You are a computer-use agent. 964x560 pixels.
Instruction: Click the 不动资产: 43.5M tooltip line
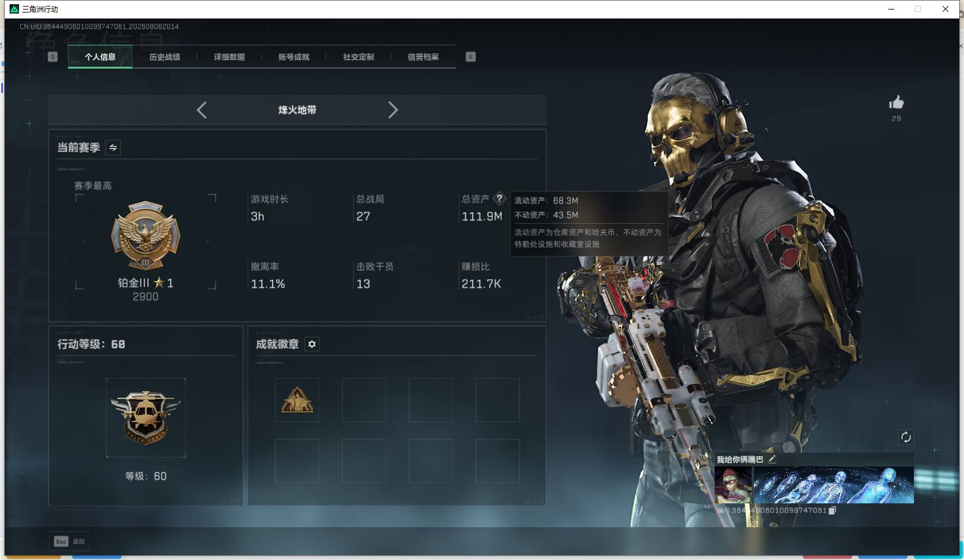546,215
